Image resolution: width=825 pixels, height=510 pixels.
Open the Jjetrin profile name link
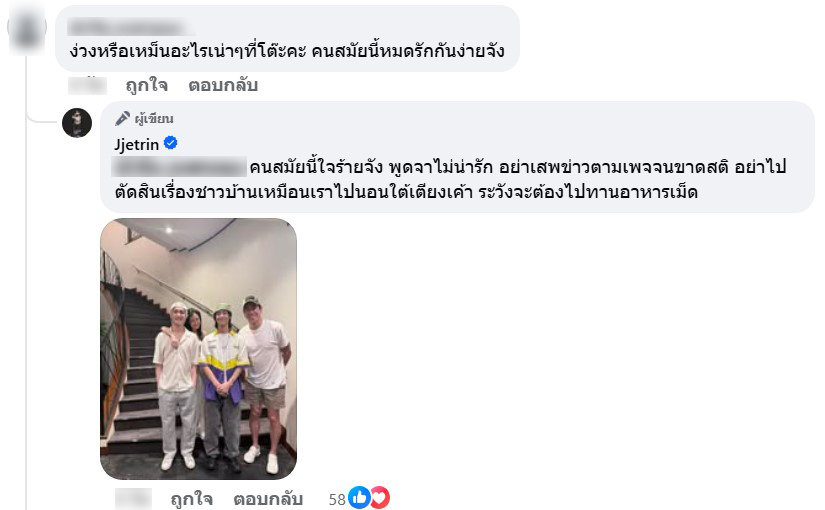coord(136,144)
